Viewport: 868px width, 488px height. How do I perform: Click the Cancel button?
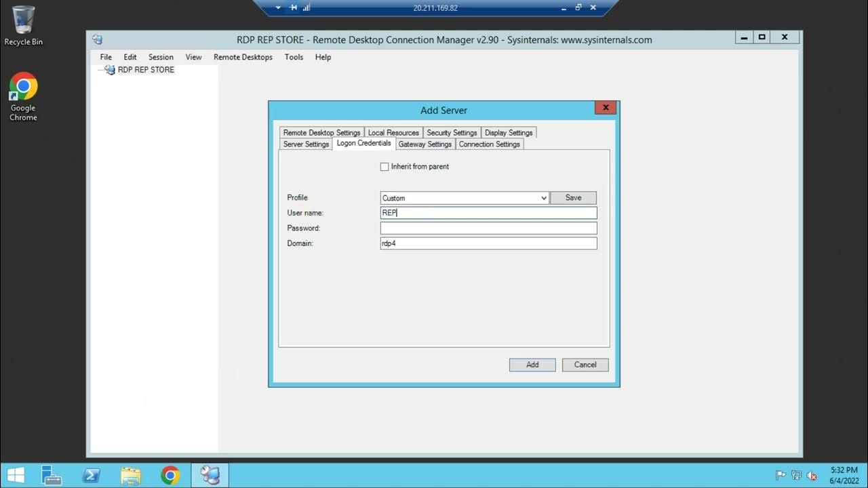point(585,365)
